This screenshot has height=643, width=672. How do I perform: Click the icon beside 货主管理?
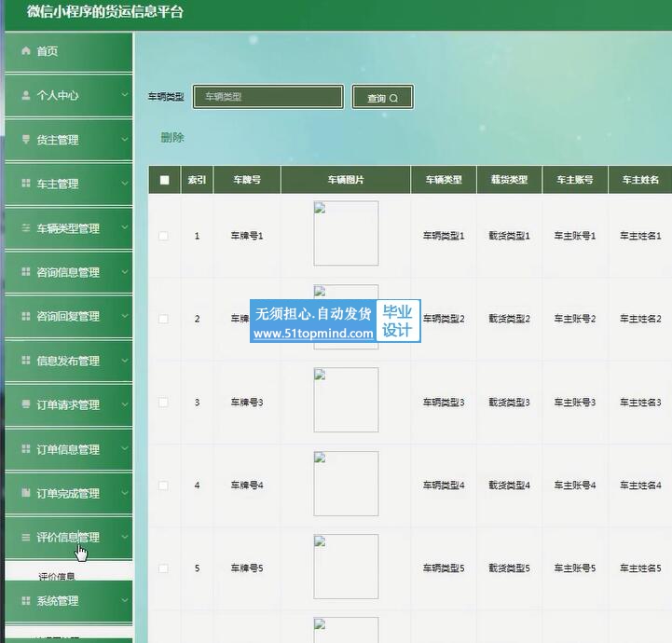tap(26, 139)
